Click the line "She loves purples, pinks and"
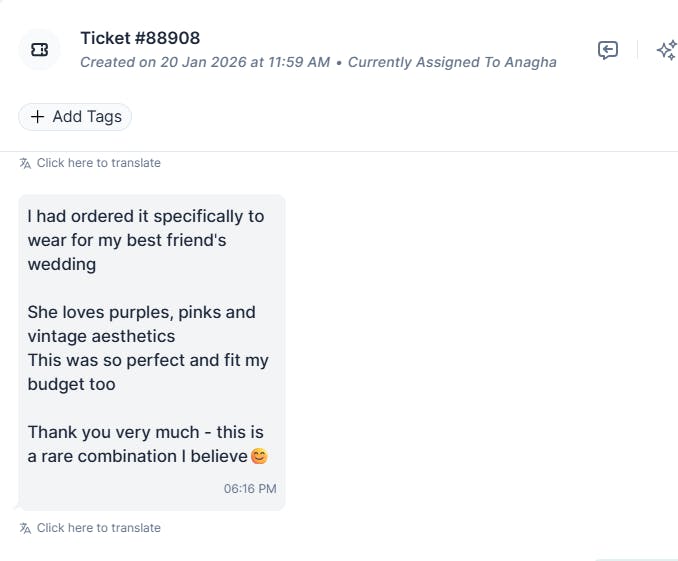The height and width of the screenshot is (561, 678). (x=141, y=312)
